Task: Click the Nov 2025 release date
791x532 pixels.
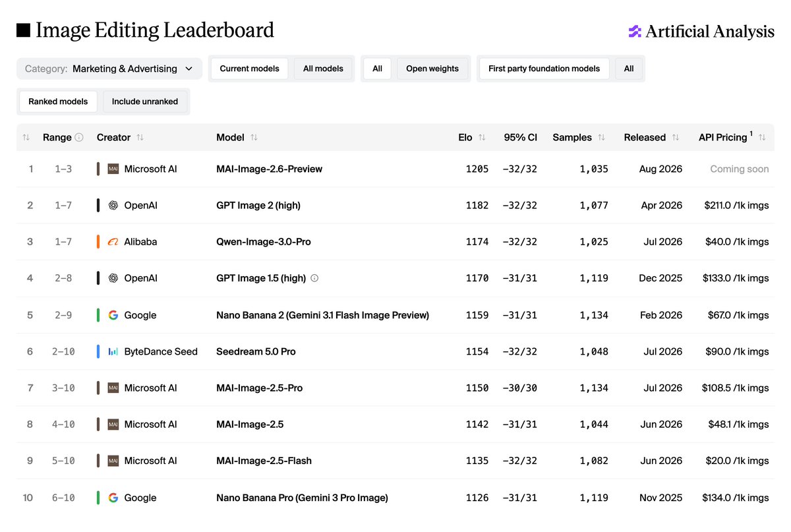Action: coord(660,498)
